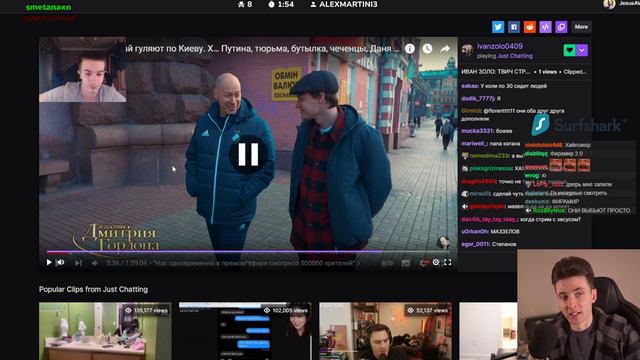The image size is (640, 360).
Task: Click the smetanaxn username at top left
Action: tap(48, 7)
